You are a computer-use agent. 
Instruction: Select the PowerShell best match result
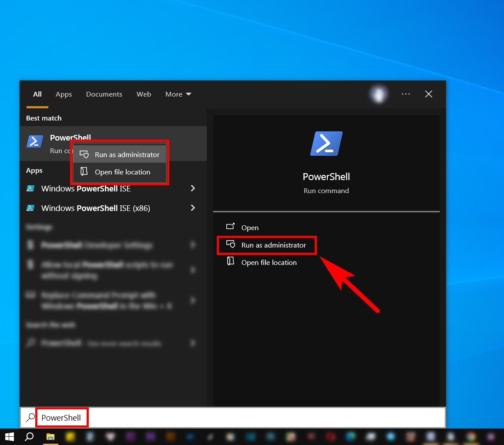(x=113, y=143)
